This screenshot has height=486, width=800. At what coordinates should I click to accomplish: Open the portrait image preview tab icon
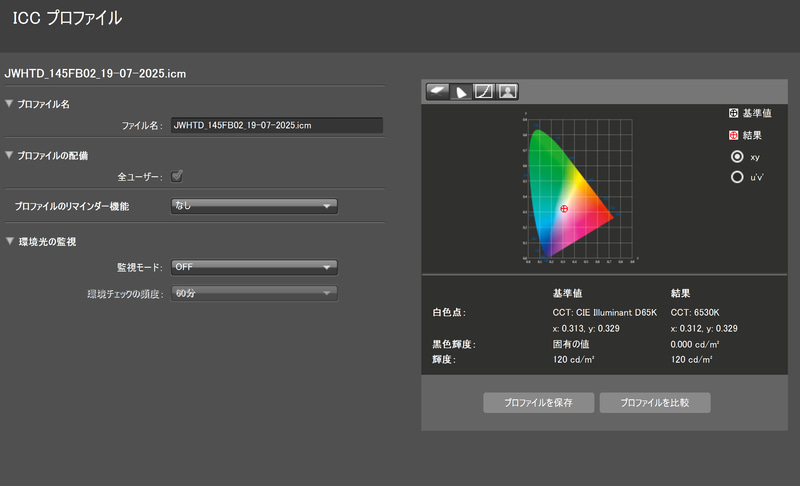point(507,92)
